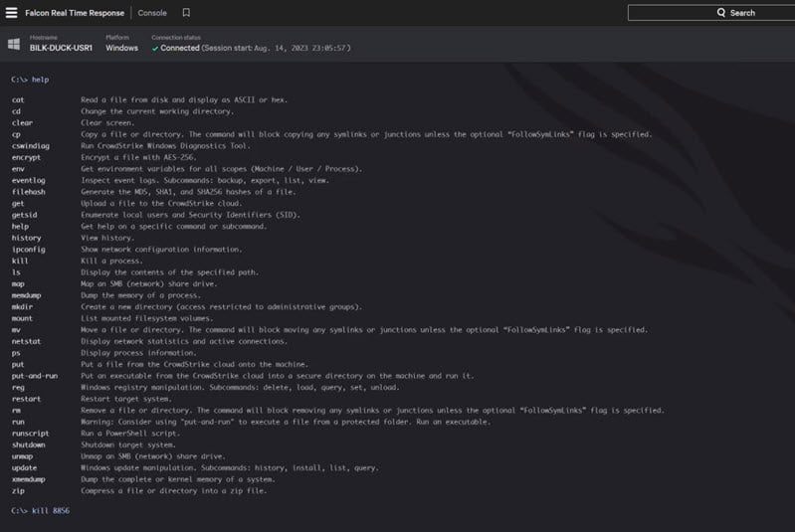Viewport: 795px width, 532px height.
Task: Open the Console breadcrumb
Action: pos(152,13)
